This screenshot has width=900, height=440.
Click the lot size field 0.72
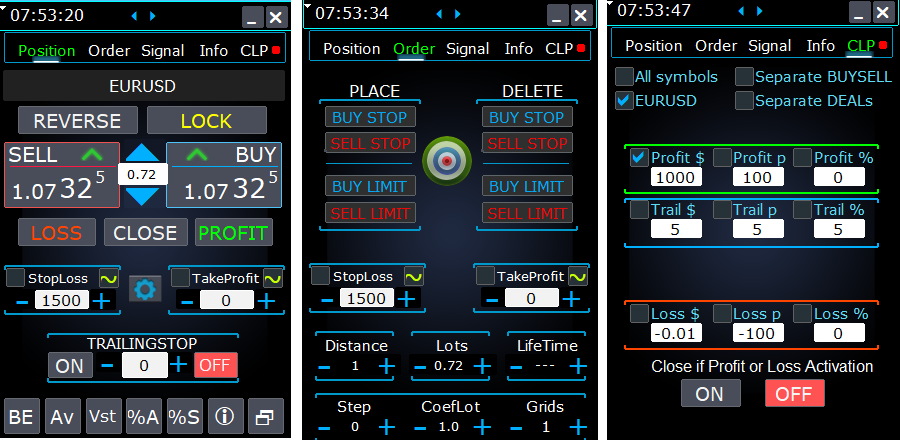pyautogui.click(x=142, y=174)
